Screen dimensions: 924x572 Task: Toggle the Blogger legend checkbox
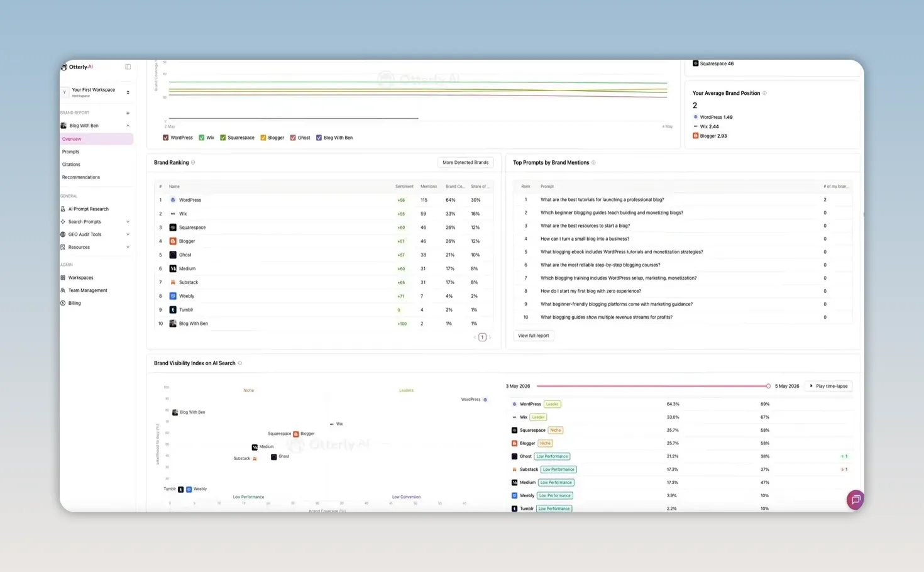[263, 138]
